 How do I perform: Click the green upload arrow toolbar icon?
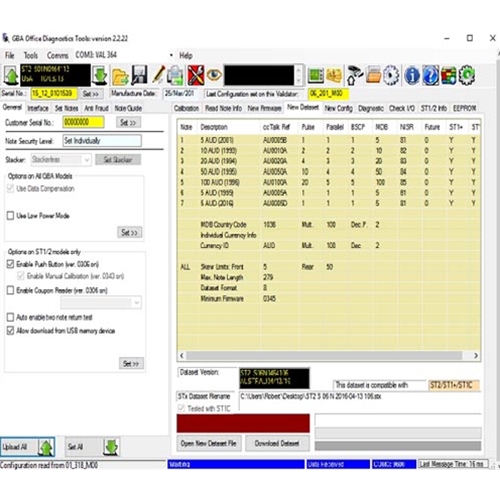pyautogui.click(x=11, y=75)
